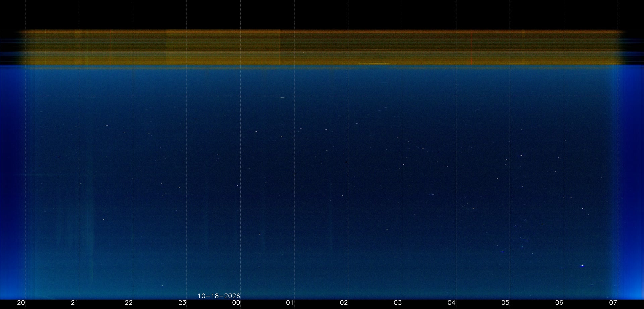
Task: Click hour label 03 on time axis
Action: click(398, 303)
